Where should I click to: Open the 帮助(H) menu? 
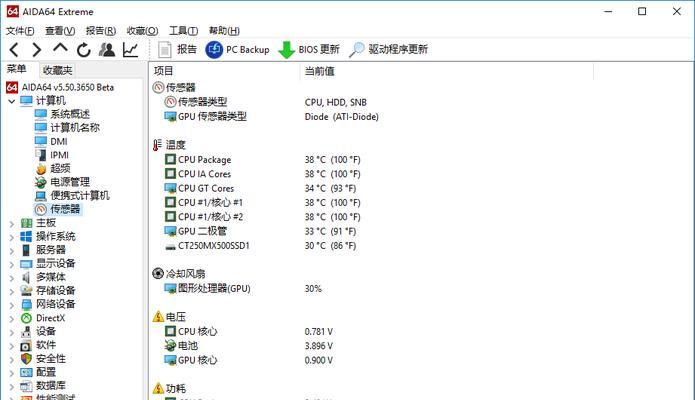pyautogui.click(x=224, y=31)
